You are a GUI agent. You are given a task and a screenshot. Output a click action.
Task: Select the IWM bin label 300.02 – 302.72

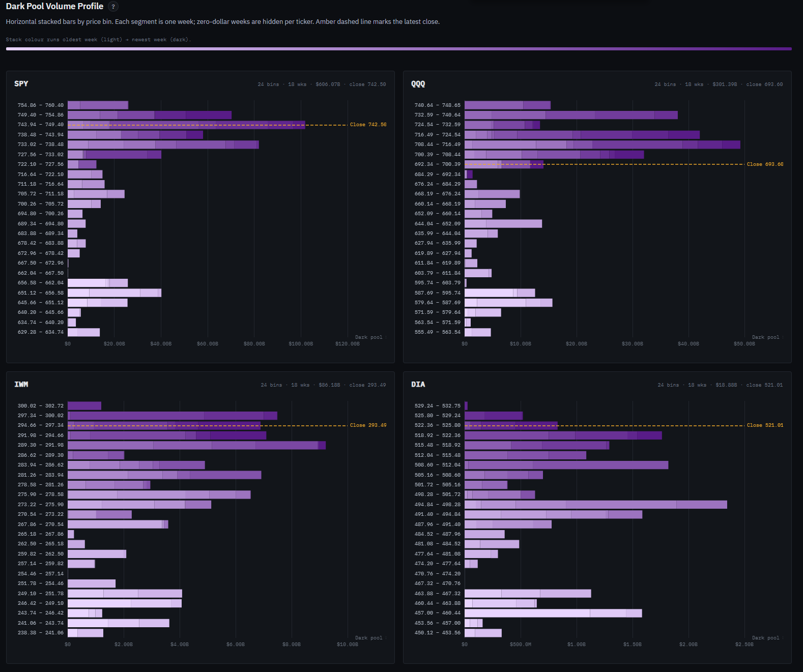(x=41, y=406)
